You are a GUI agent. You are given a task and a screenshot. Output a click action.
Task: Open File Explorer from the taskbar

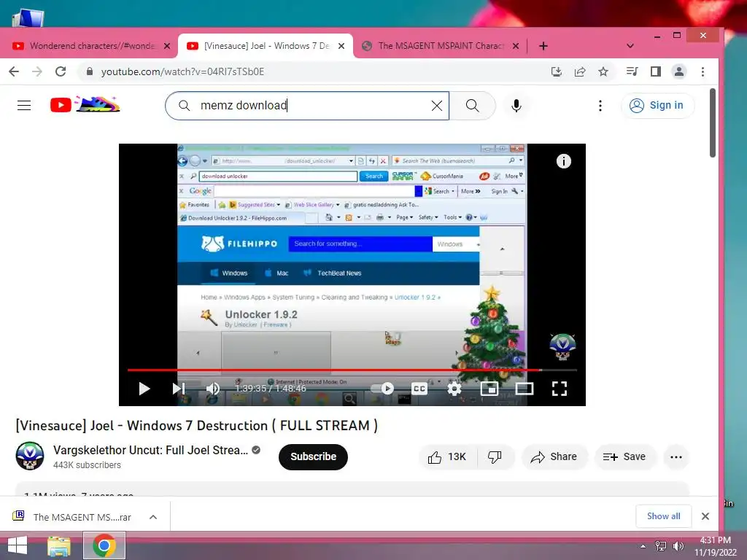(x=59, y=545)
